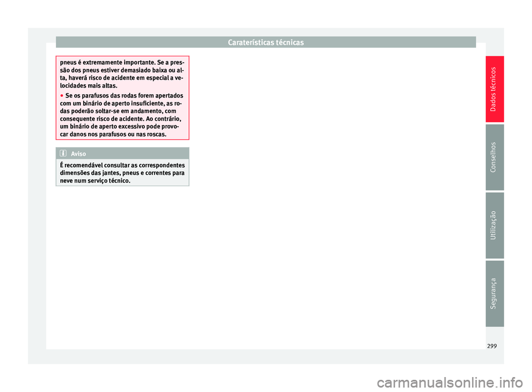Click the text 'Se os parafusos das rodas forem apertados'

(x=124, y=96)
